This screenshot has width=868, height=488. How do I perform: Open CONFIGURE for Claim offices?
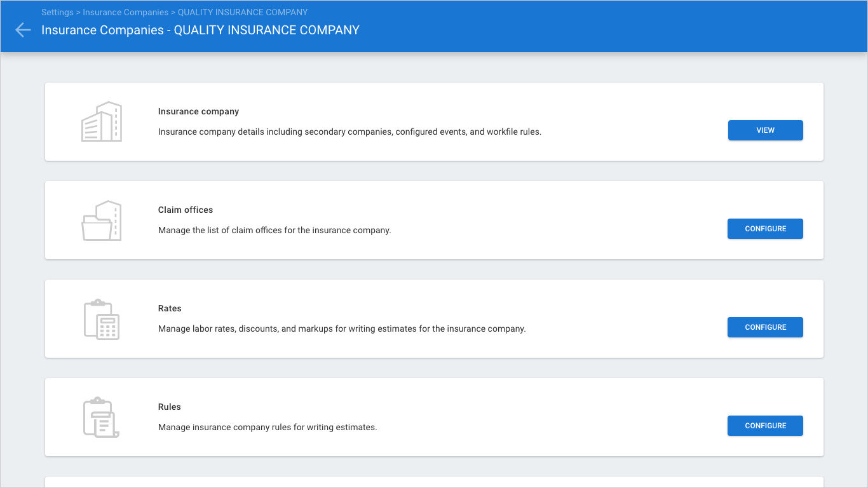click(765, 229)
